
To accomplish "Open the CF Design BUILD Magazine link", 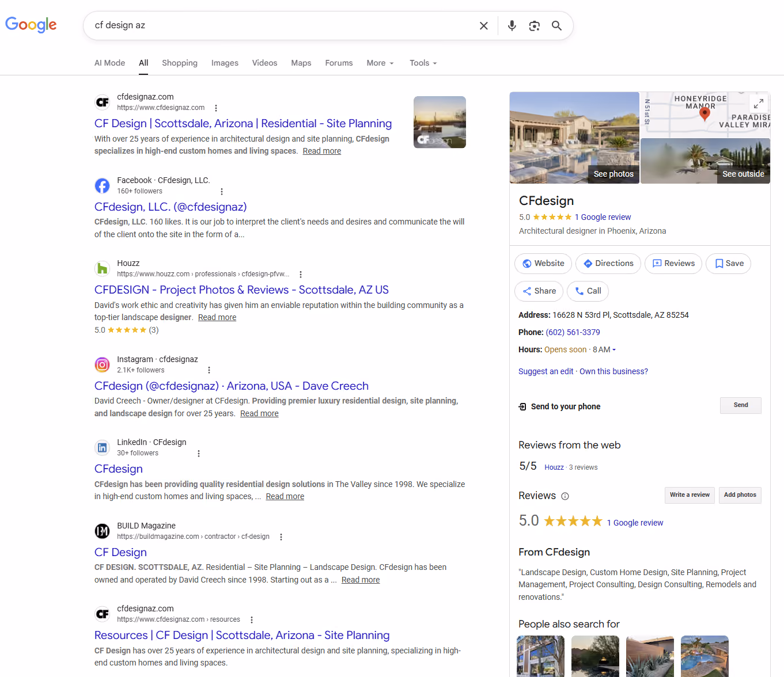I will [120, 553].
